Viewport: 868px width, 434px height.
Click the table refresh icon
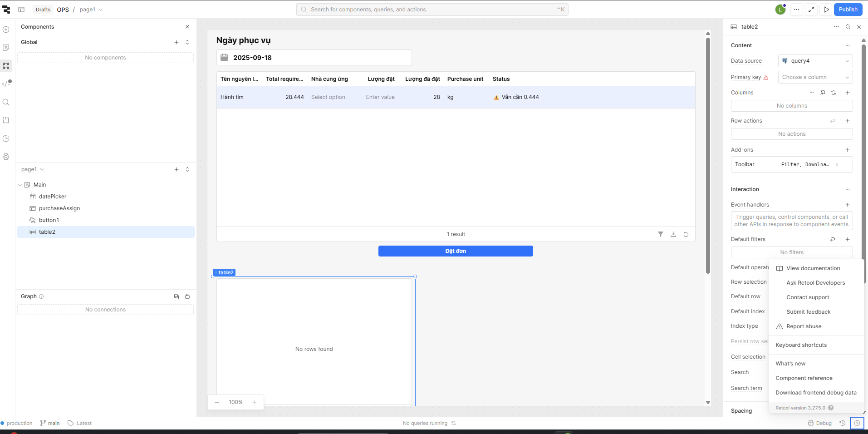coord(686,234)
